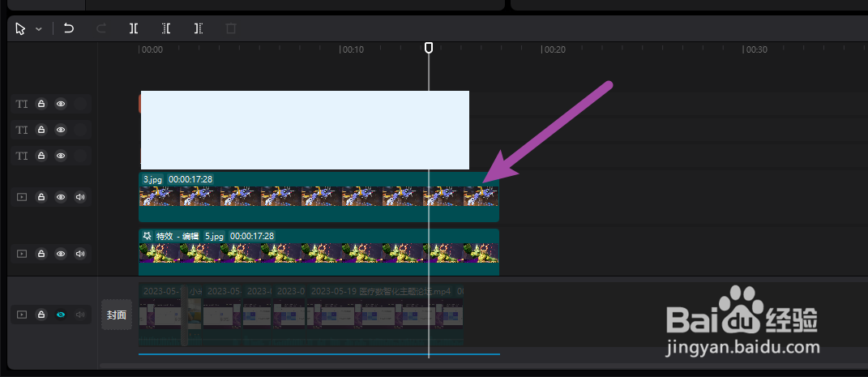The width and height of the screenshot is (868, 377).
Task: Click the playhead handle on the ruler
Action: pyautogui.click(x=429, y=48)
